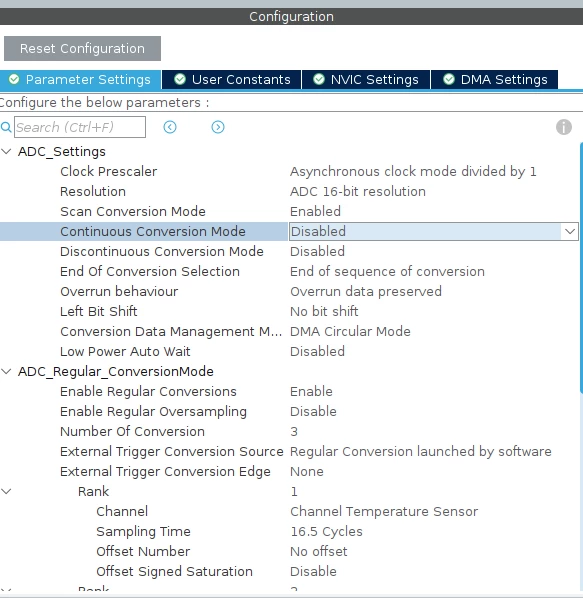Collapse the Rank 1 subgroup
The height and width of the screenshot is (598, 583).
[6, 491]
